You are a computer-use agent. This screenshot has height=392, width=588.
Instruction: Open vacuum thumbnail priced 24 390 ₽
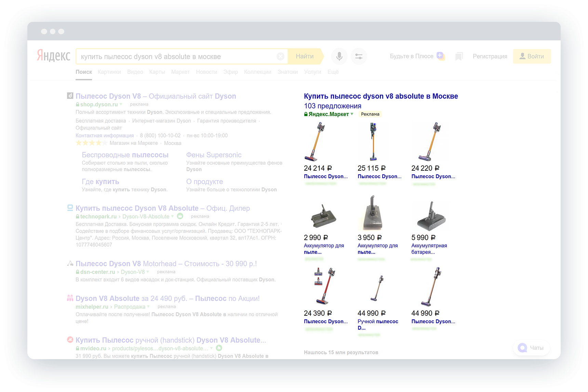click(x=324, y=286)
